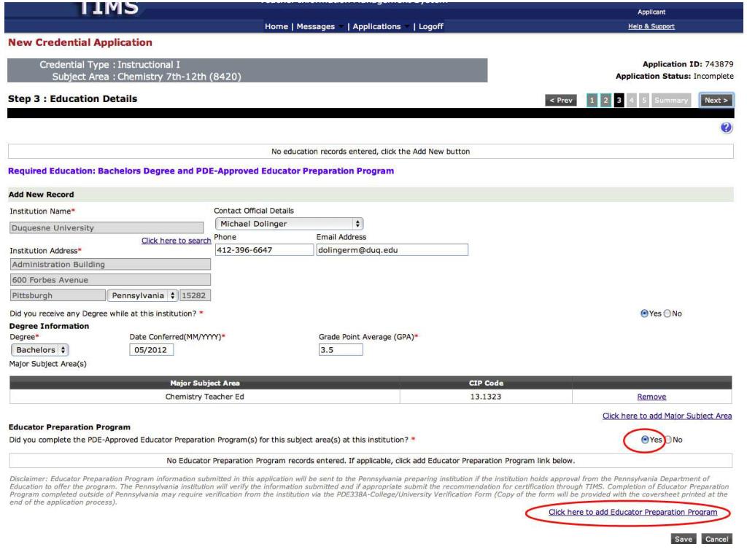Select No for completed Educator Preparation Program
The image size is (747, 560).
click(668, 440)
